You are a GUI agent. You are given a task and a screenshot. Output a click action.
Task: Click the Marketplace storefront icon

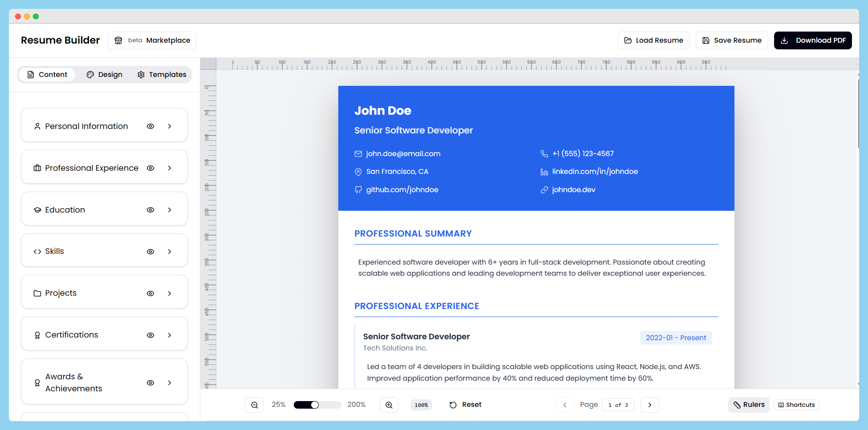pyautogui.click(x=118, y=40)
